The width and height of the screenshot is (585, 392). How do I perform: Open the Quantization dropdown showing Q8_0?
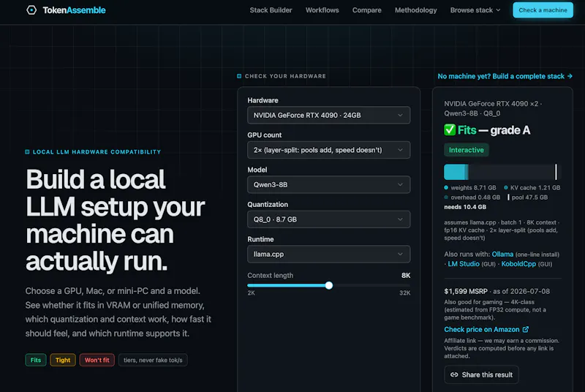[x=328, y=219]
